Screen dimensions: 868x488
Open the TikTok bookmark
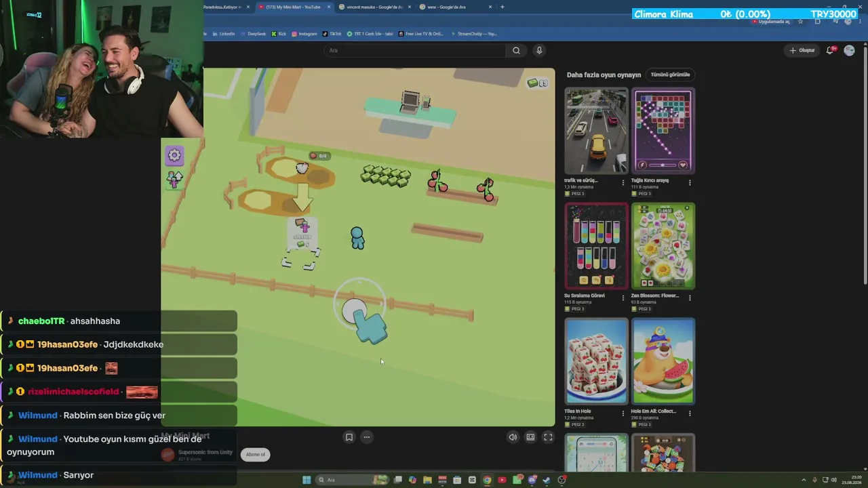pyautogui.click(x=332, y=34)
